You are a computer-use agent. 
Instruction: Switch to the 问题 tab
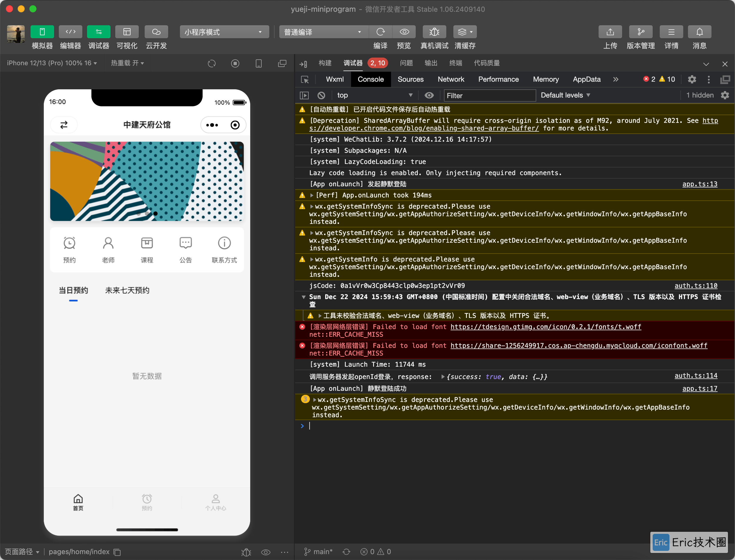pyautogui.click(x=406, y=63)
